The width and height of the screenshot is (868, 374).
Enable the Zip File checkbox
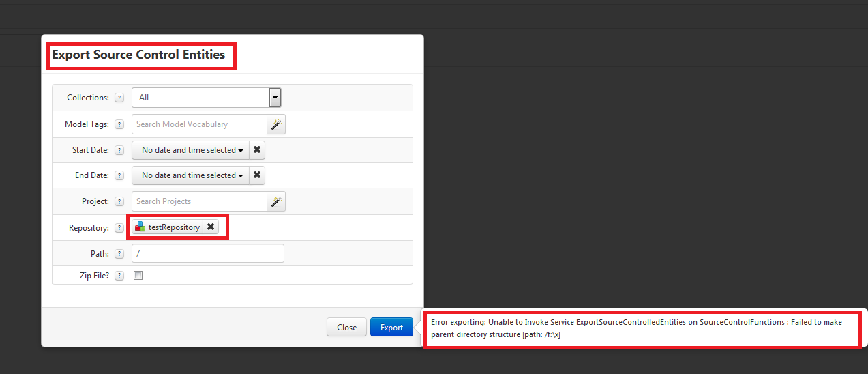click(x=138, y=276)
